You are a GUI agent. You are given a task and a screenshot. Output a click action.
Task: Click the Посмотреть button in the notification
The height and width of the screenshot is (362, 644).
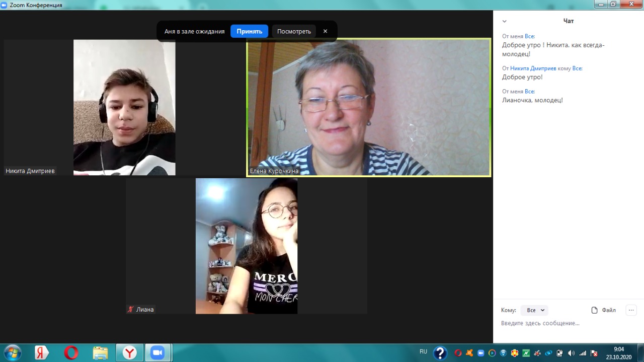click(x=294, y=31)
